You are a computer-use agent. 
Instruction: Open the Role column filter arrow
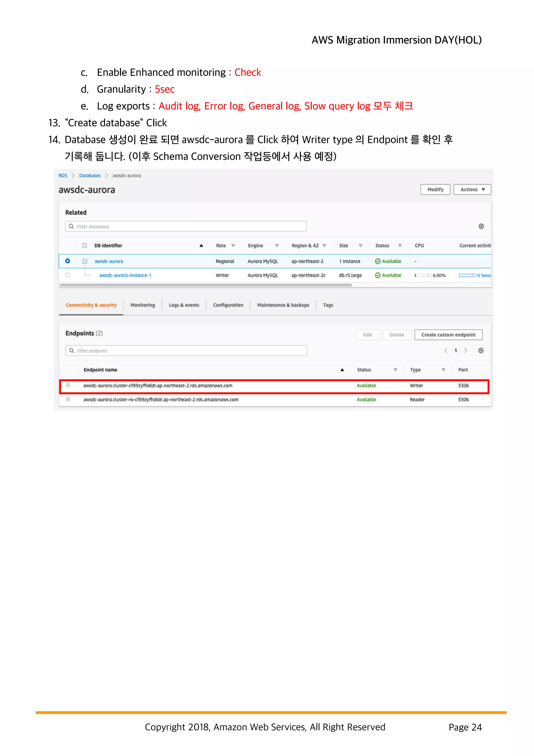(233, 246)
